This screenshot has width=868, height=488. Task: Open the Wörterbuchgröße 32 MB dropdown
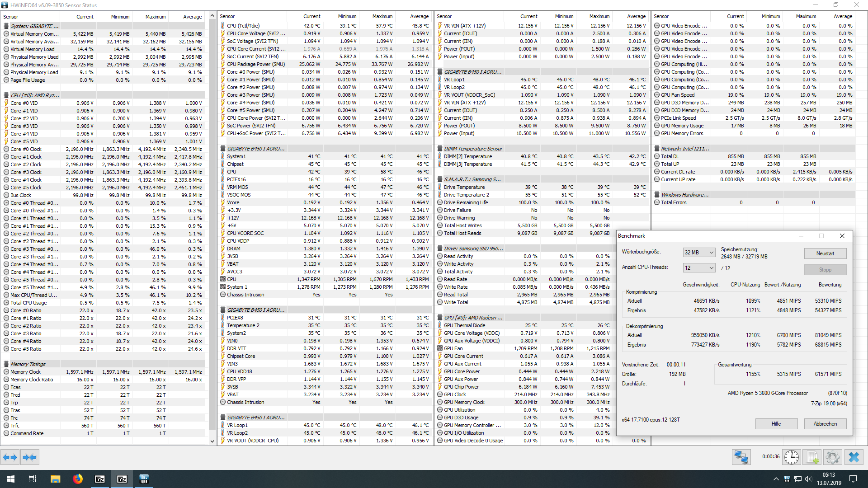coord(698,253)
